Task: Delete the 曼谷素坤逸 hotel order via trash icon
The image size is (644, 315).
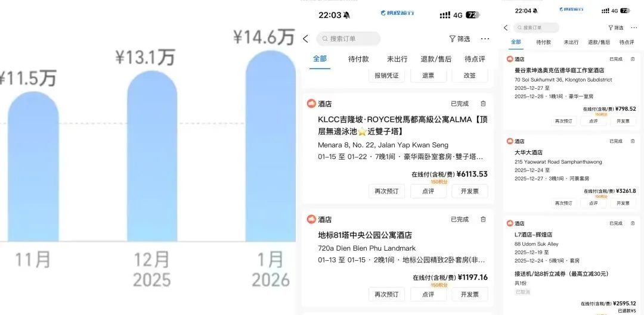Action: pyautogui.click(x=633, y=59)
